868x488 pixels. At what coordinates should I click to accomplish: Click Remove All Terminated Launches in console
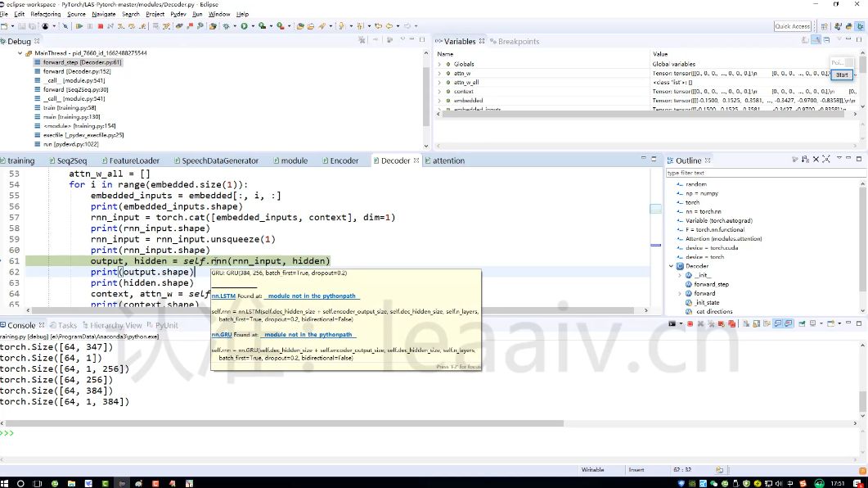tap(711, 323)
